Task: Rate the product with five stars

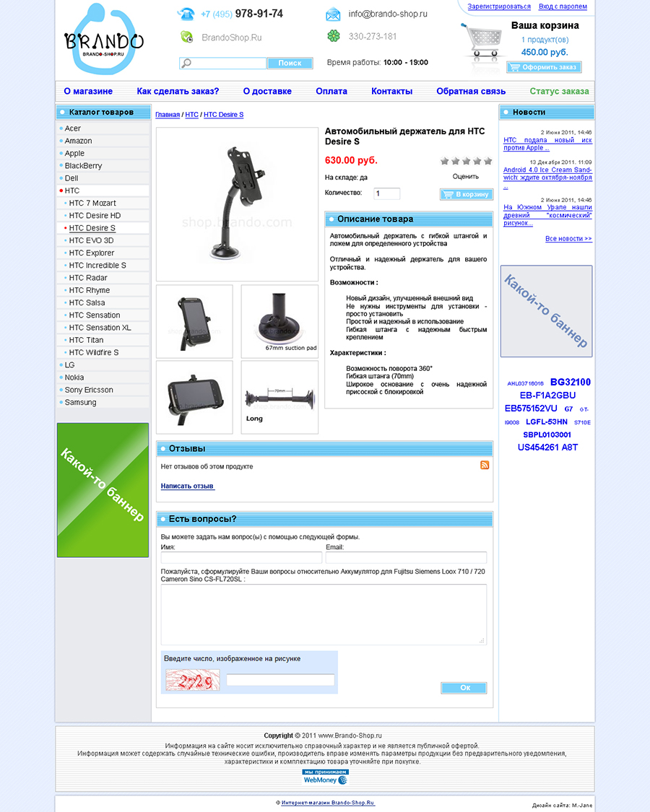Action: [x=487, y=161]
